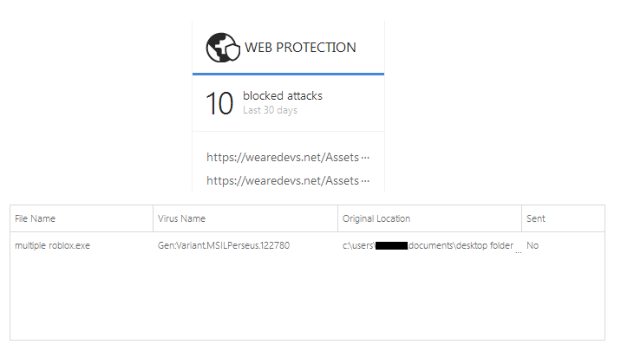
Task: Select the multiple roblox.exe file entry
Action: pos(52,245)
